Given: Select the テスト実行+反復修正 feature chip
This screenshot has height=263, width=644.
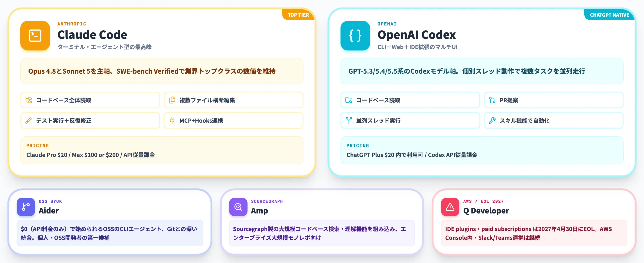Looking at the screenshot, I should pos(90,120).
